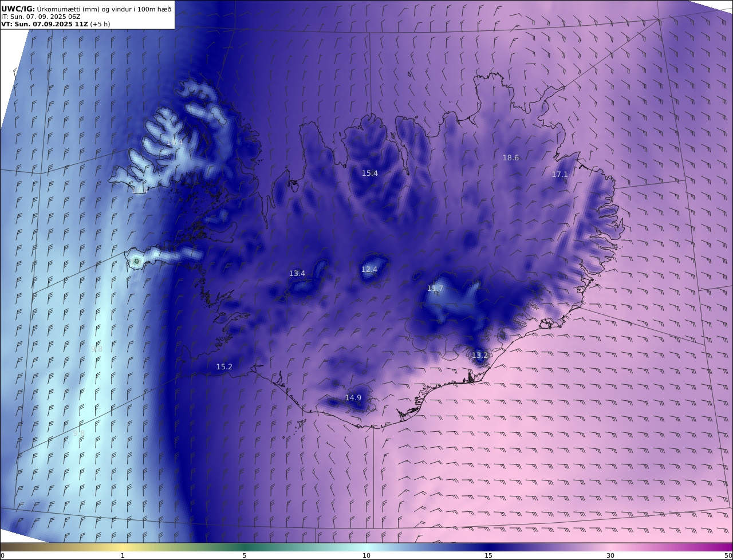This screenshot has height=560, width=733.
Task: Click the 15.4 value on the map
Action: click(x=370, y=173)
